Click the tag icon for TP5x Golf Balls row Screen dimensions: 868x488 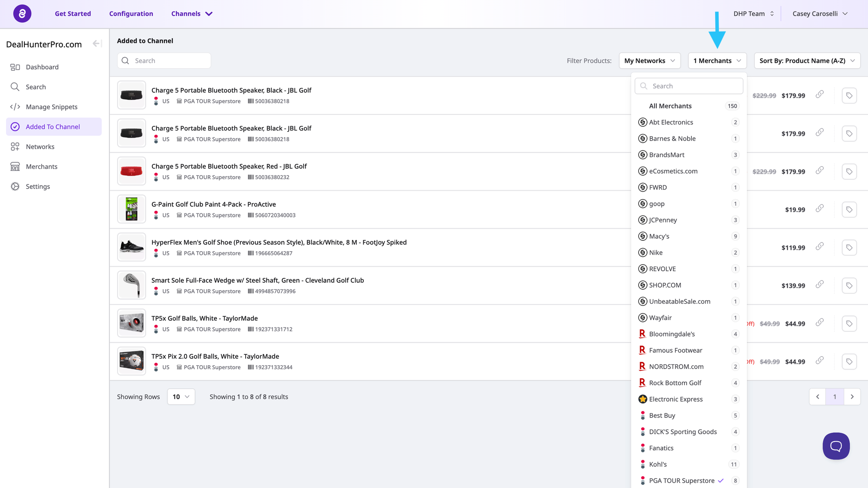point(849,324)
